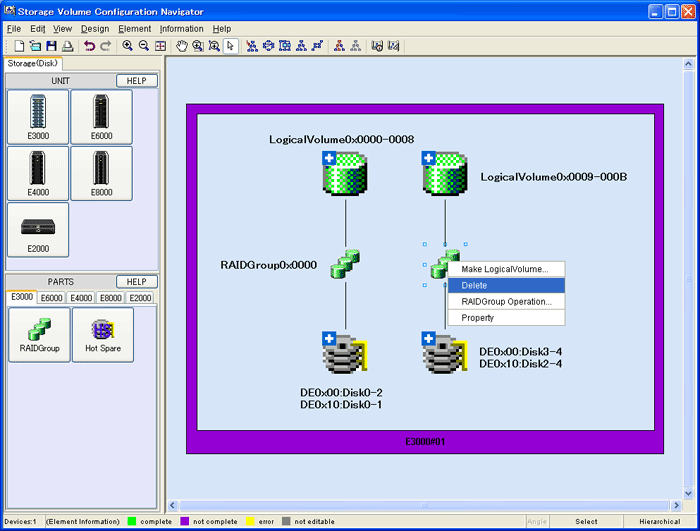
Task: Create a new file with the blank page icon
Action: 19,46
